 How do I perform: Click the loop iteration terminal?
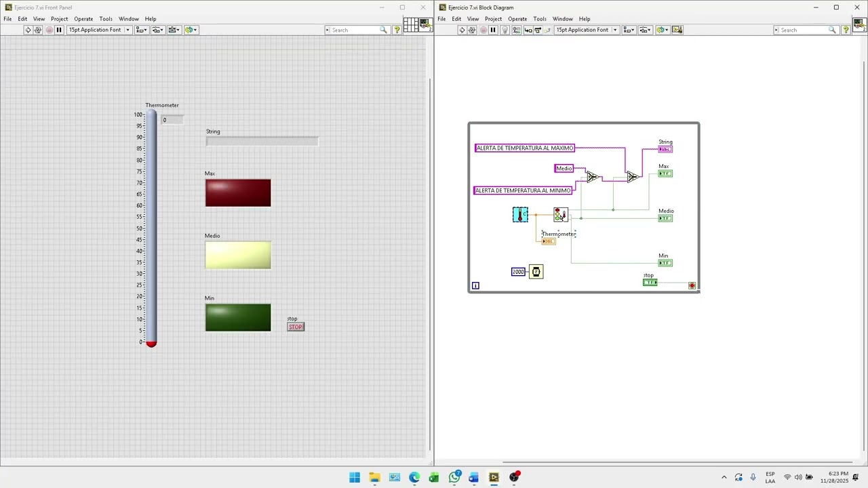(475, 285)
